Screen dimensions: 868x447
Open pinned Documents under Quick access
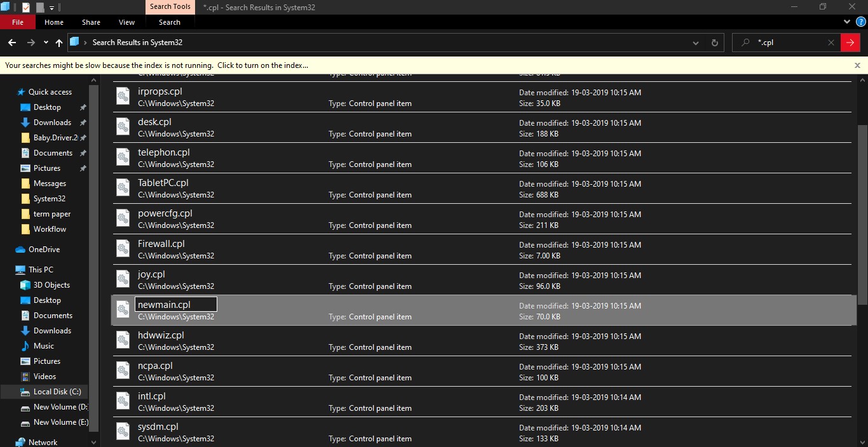53,153
